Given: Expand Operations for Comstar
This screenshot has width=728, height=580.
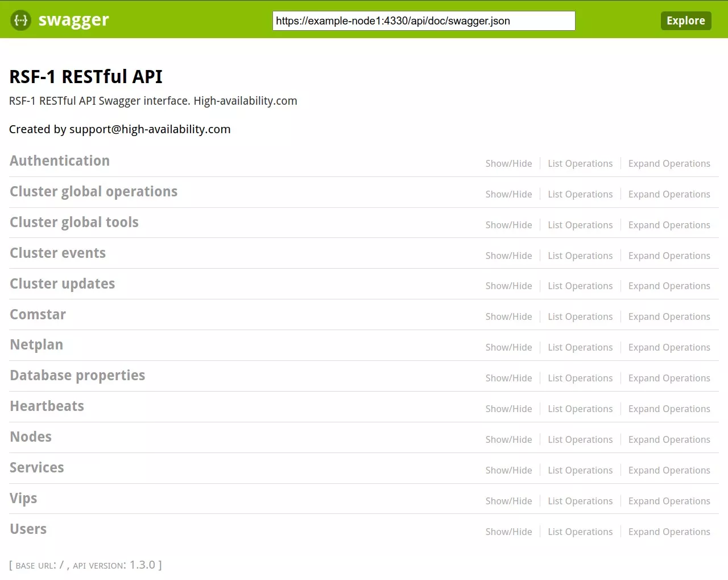Looking at the screenshot, I should [669, 316].
